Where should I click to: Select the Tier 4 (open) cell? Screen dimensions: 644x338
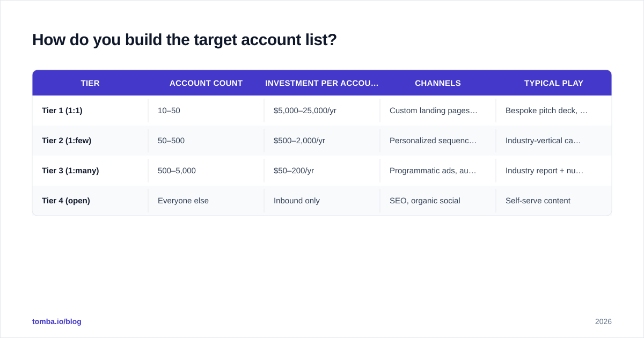tap(90, 201)
